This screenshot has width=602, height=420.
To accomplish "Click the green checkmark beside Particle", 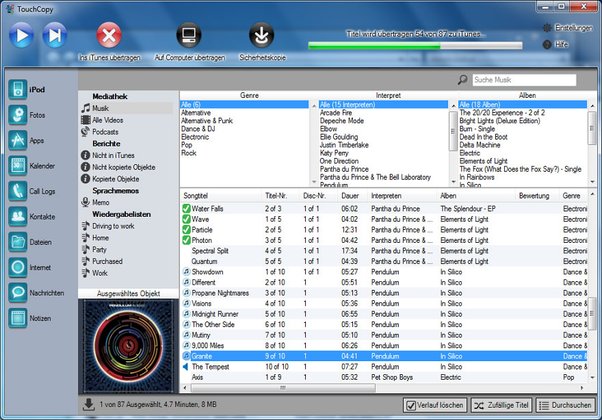I will click(x=186, y=230).
